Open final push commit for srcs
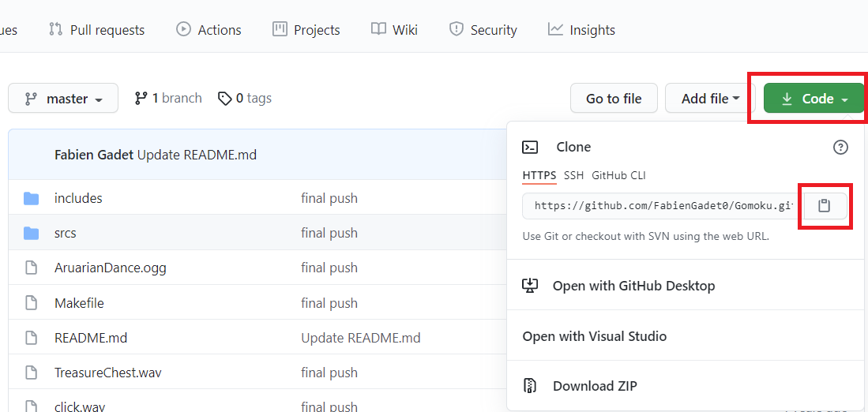This screenshot has height=412, width=868. coord(329,233)
